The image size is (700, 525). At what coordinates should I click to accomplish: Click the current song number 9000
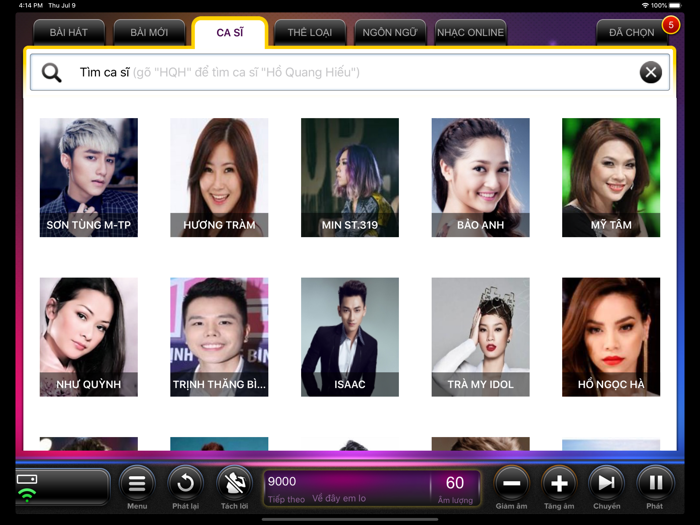[282, 481]
